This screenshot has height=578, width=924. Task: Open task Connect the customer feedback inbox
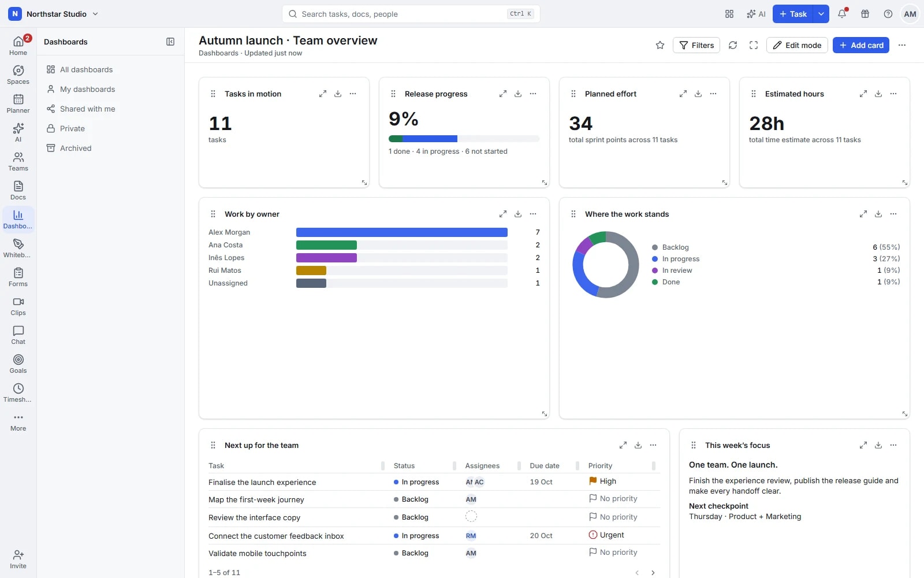coord(276,536)
